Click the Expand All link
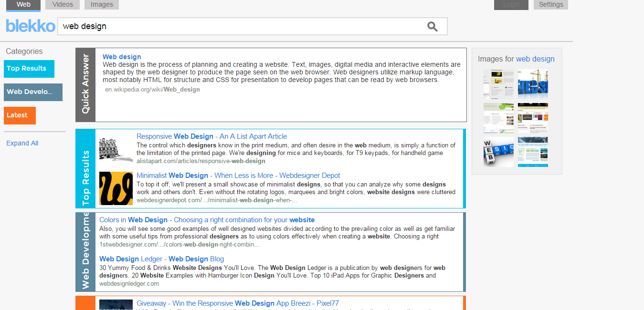644x310 pixels. pos(22,143)
